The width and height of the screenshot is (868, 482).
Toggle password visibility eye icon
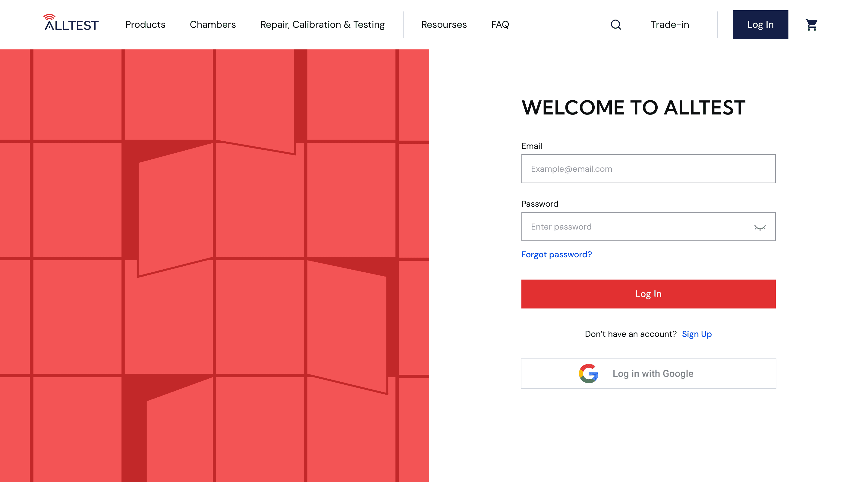coord(760,227)
